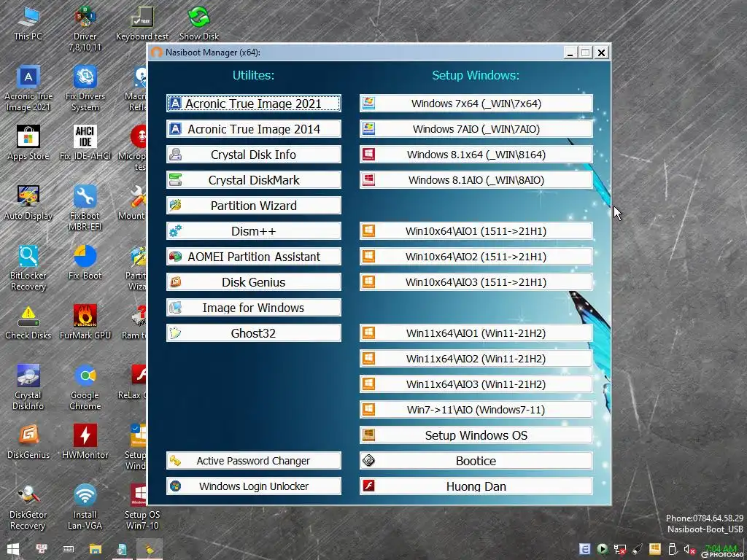Open Crystal Disk Info utility button
This screenshot has height=560, width=747.
[253, 155]
